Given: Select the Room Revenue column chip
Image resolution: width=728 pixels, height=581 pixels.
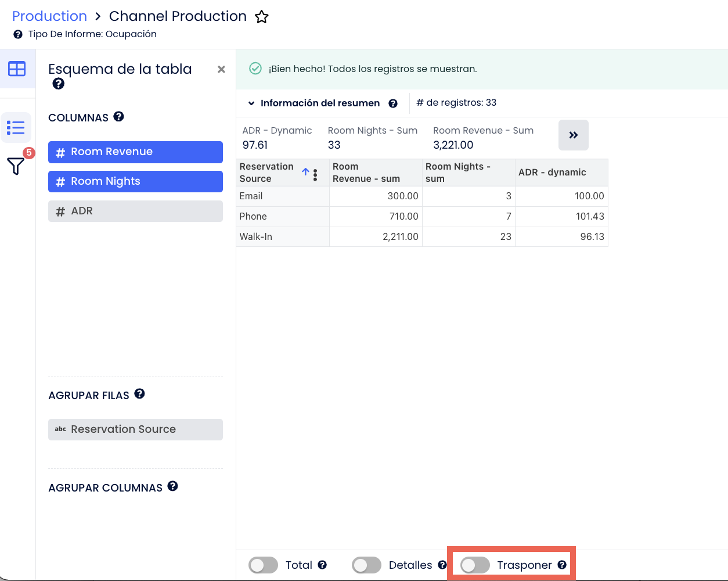Looking at the screenshot, I should point(135,152).
